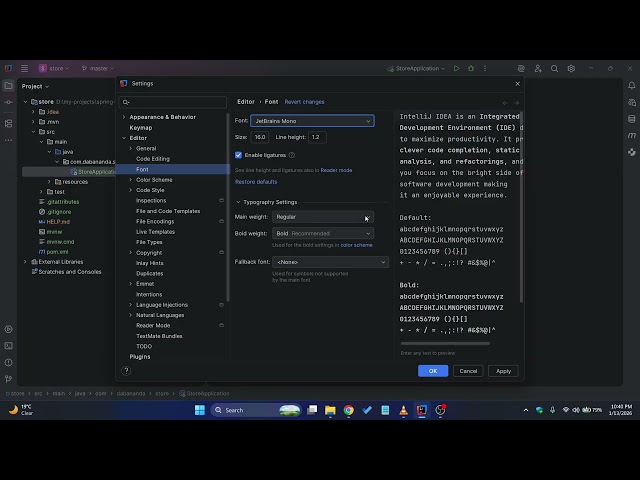640x480 pixels.
Task: Select HELP.md in project tree
Action: click(x=58, y=222)
